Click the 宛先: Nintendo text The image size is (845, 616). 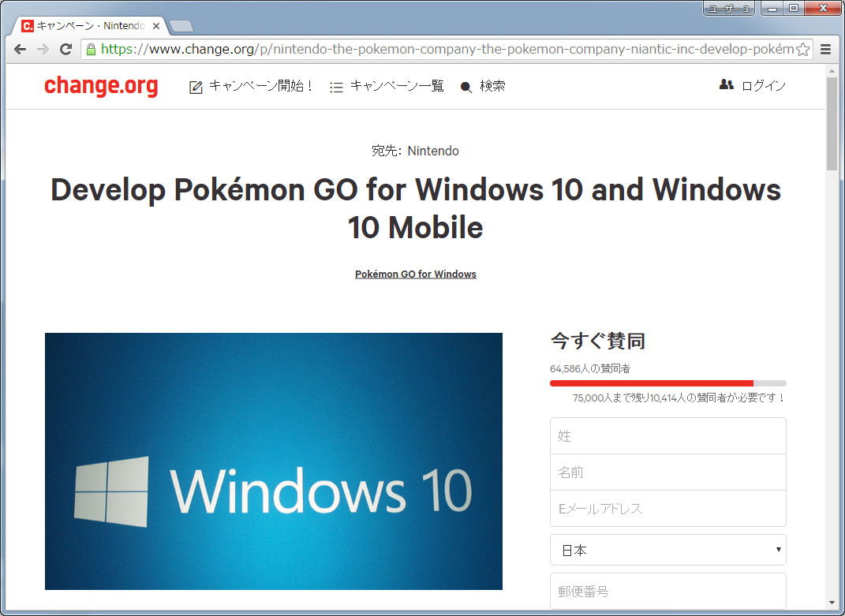(x=416, y=151)
